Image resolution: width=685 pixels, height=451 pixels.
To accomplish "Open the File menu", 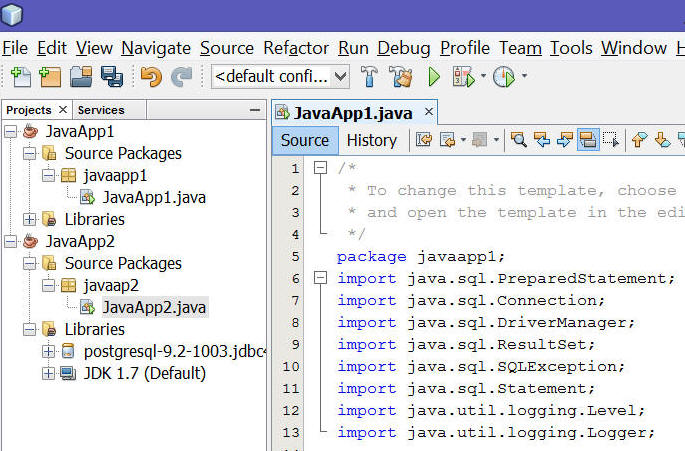I will coord(15,48).
